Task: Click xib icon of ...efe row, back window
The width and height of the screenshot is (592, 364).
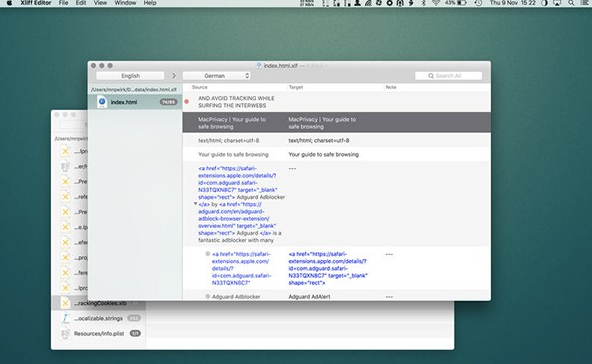Action: click(65, 242)
